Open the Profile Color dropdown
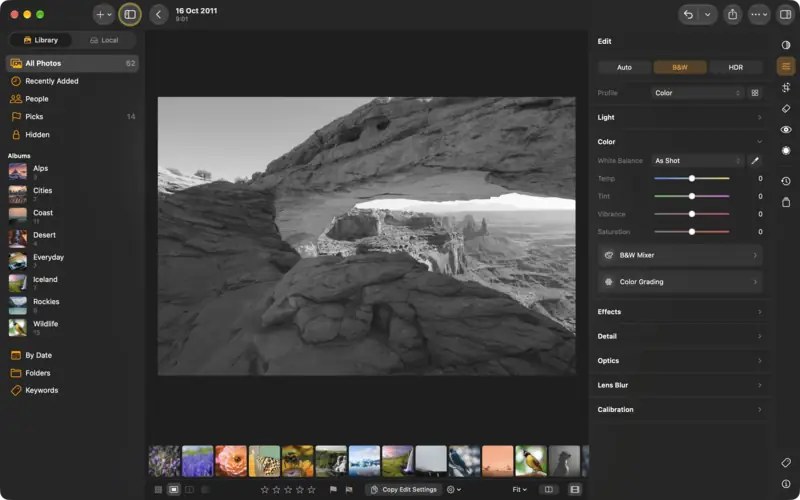The image size is (800, 500). 697,93
